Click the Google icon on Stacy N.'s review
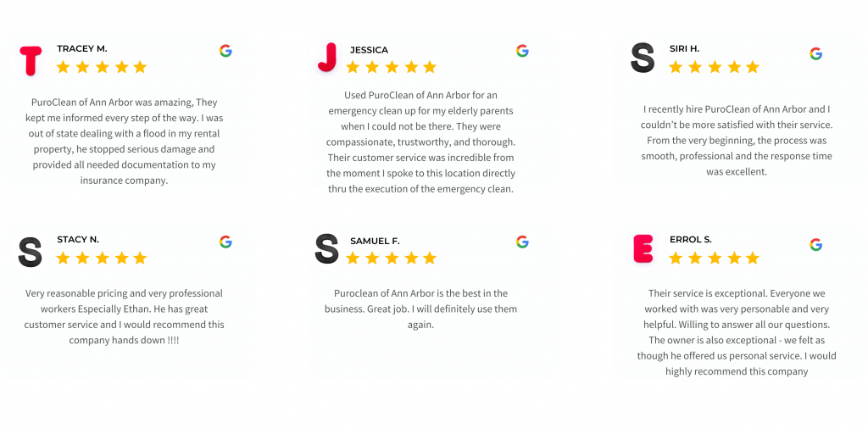868x434 pixels. coord(225,242)
